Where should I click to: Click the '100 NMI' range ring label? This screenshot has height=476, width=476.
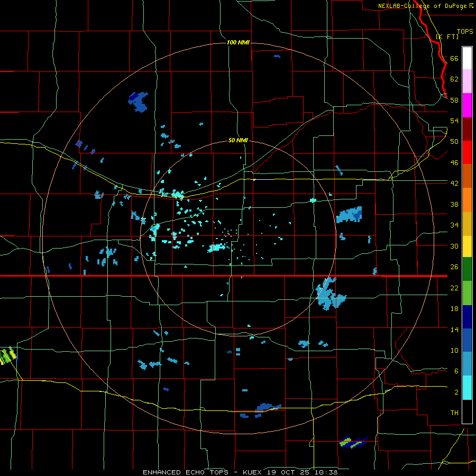click(x=238, y=42)
